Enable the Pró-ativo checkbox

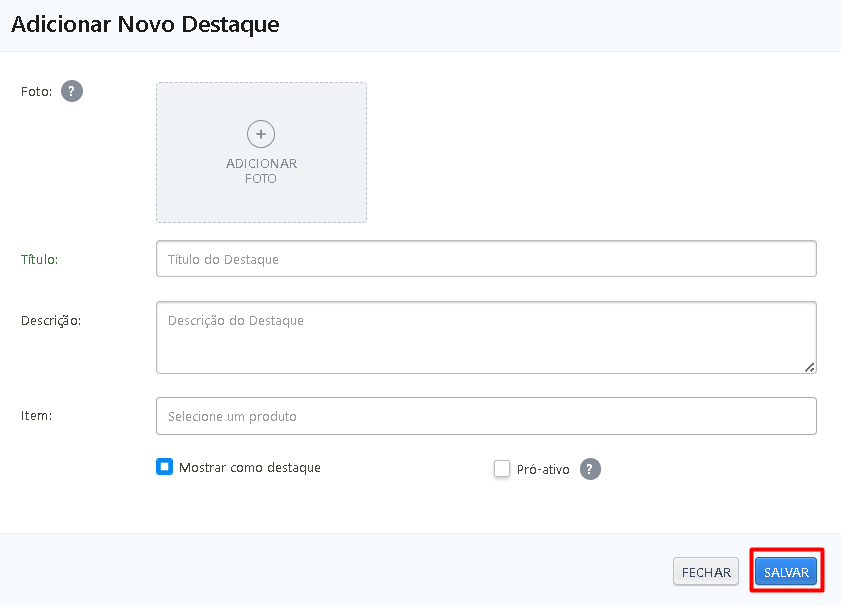[x=502, y=469]
